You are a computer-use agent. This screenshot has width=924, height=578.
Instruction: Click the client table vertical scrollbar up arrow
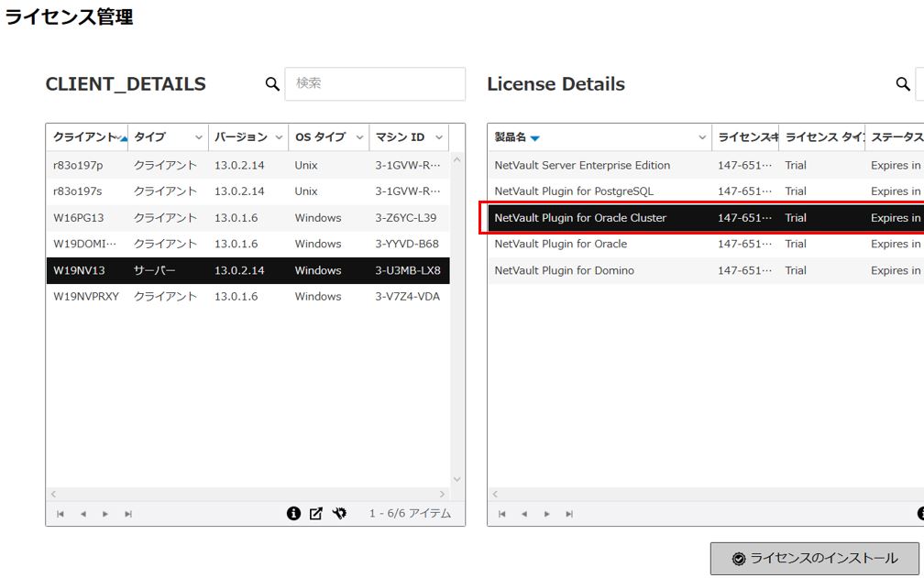click(456, 159)
